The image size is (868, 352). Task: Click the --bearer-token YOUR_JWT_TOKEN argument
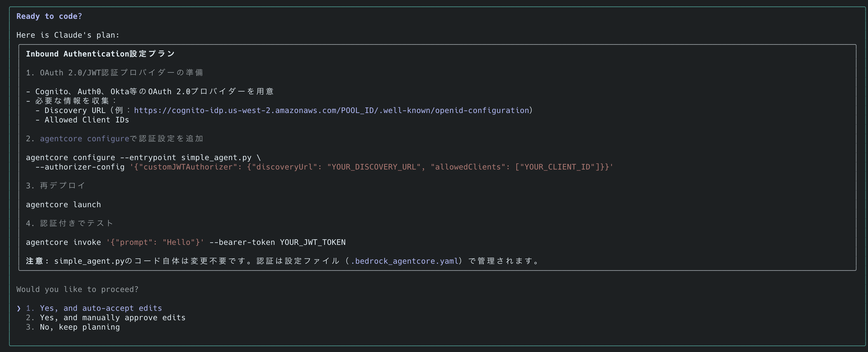click(277, 243)
